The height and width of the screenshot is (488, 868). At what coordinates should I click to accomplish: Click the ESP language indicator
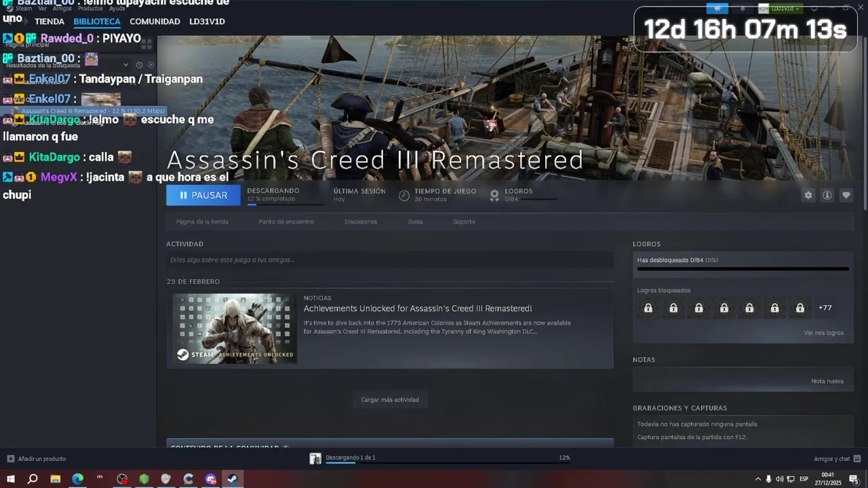tap(804, 479)
